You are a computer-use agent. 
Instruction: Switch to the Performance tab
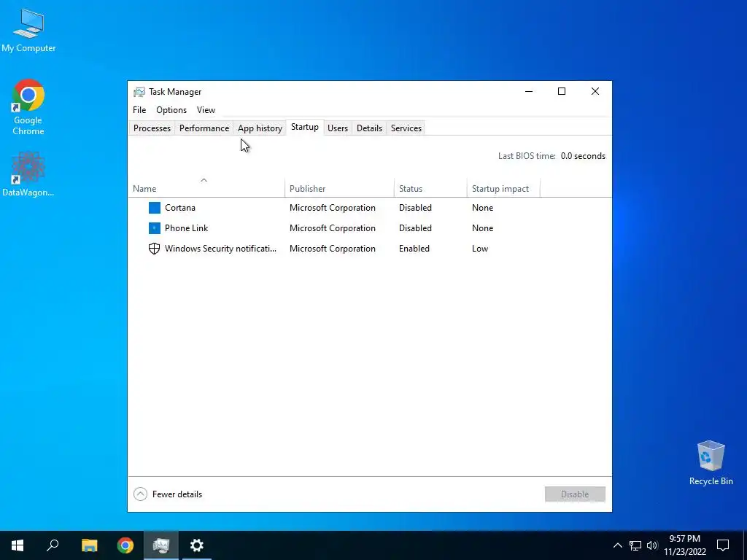(x=204, y=128)
